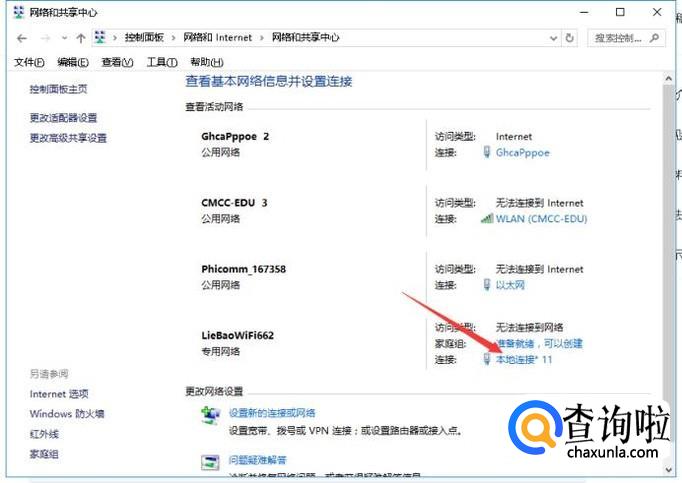This screenshot has height=483, width=682.
Task: Click the forward navigation arrow
Action: coord(45,39)
